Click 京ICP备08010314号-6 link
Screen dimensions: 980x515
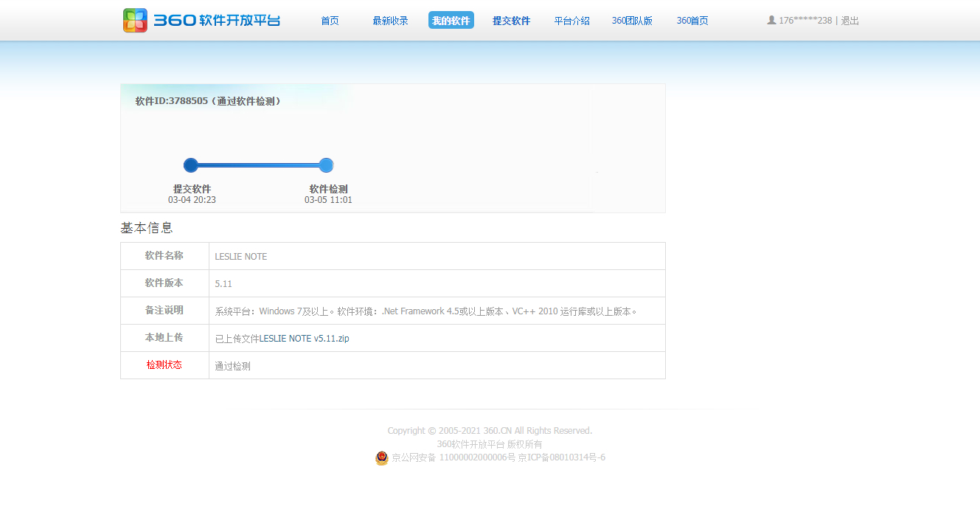pyautogui.click(x=561, y=457)
